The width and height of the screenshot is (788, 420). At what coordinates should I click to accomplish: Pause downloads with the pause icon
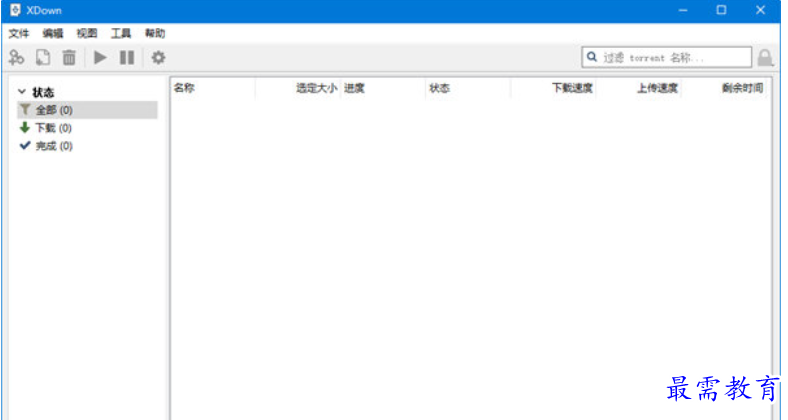(127, 57)
